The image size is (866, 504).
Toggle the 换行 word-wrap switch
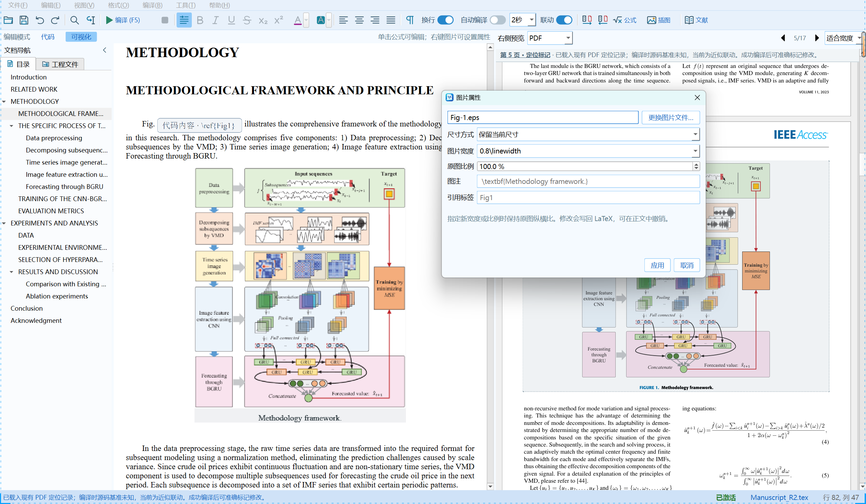(x=446, y=20)
